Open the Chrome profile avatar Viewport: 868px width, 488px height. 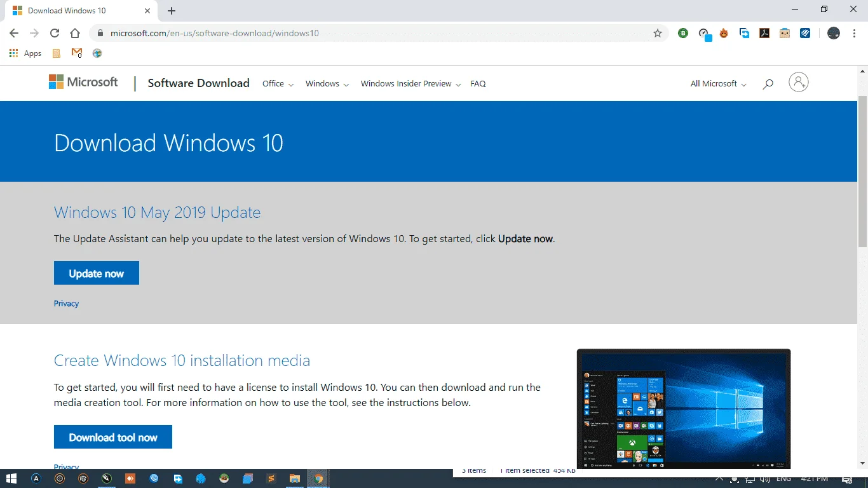click(x=834, y=33)
